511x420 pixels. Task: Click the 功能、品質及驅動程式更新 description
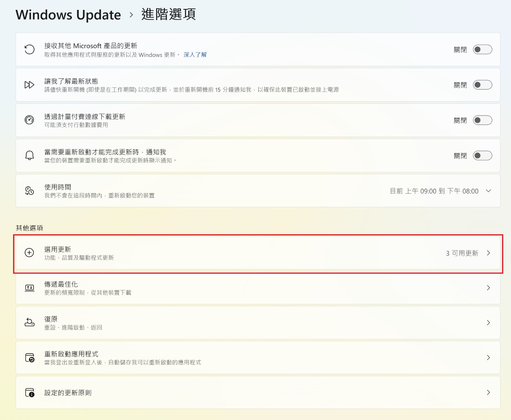(79, 258)
